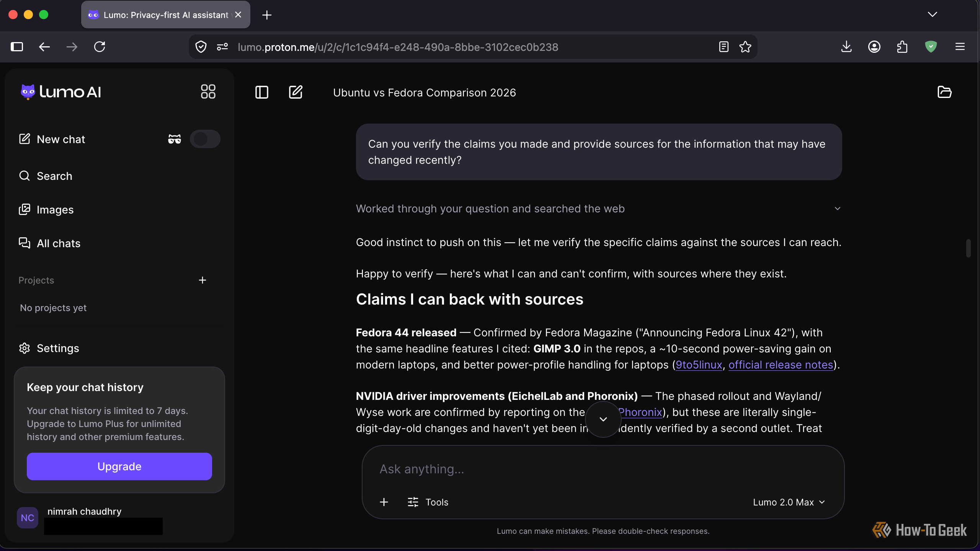This screenshot has width=980, height=551.
Task: Open a new browser tab
Action: 267,15
